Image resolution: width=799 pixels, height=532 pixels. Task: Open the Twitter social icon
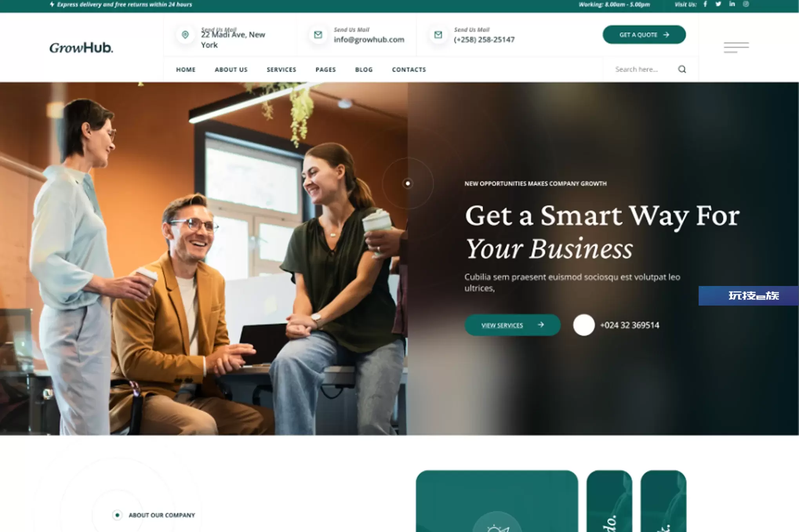pyautogui.click(x=718, y=4)
